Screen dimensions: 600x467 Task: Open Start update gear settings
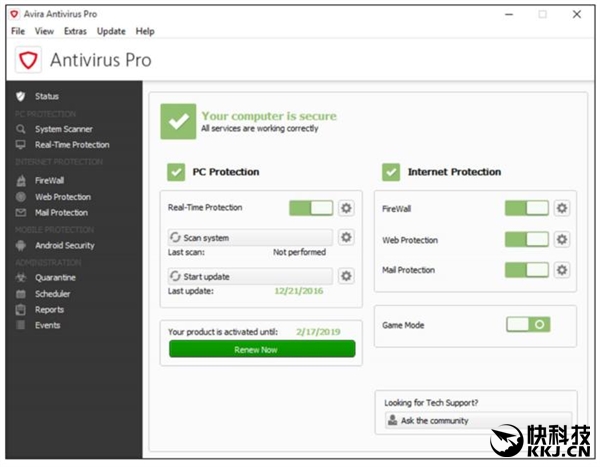pos(346,276)
